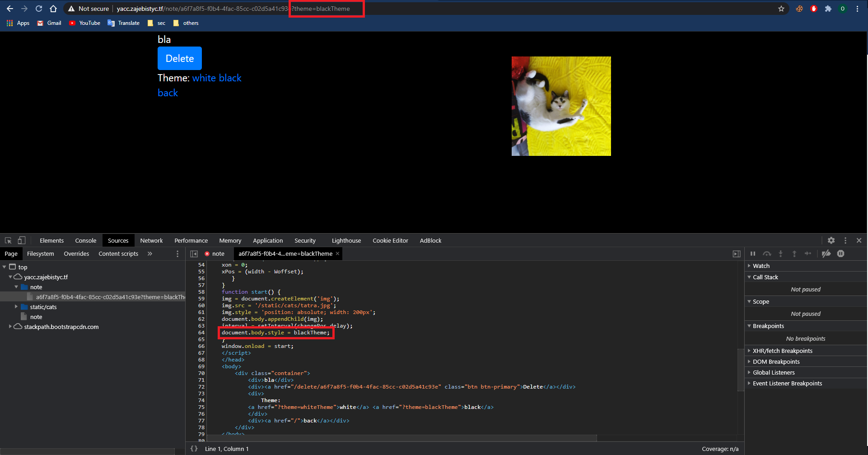Open DevTools settings gear
The height and width of the screenshot is (455, 868).
pyautogui.click(x=831, y=240)
